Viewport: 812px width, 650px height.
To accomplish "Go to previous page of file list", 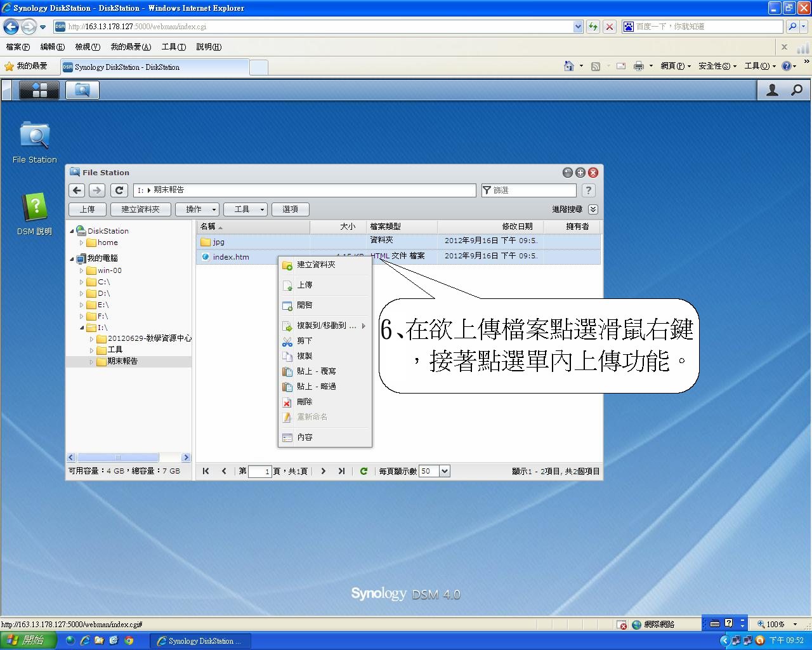I will pos(224,471).
